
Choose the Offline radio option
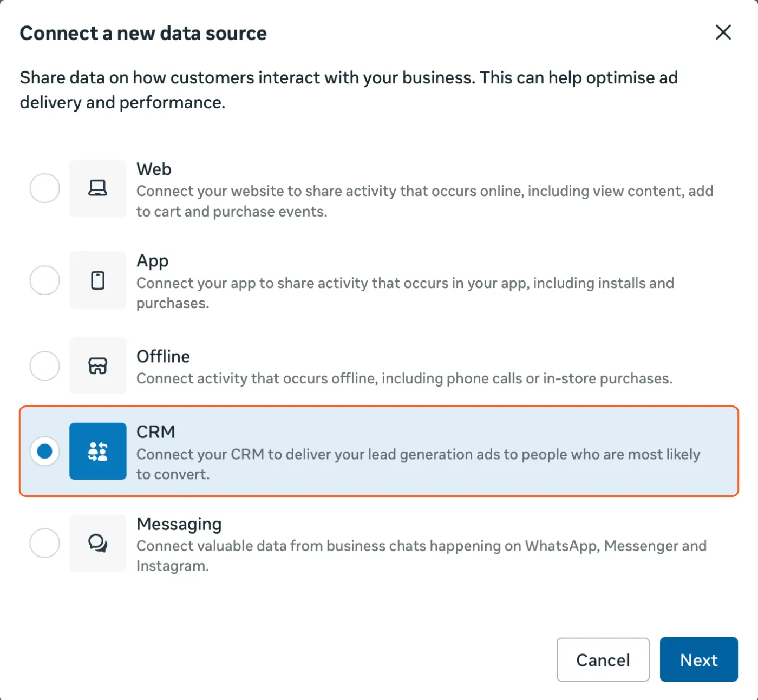pyautogui.click(x=44, y=366)
